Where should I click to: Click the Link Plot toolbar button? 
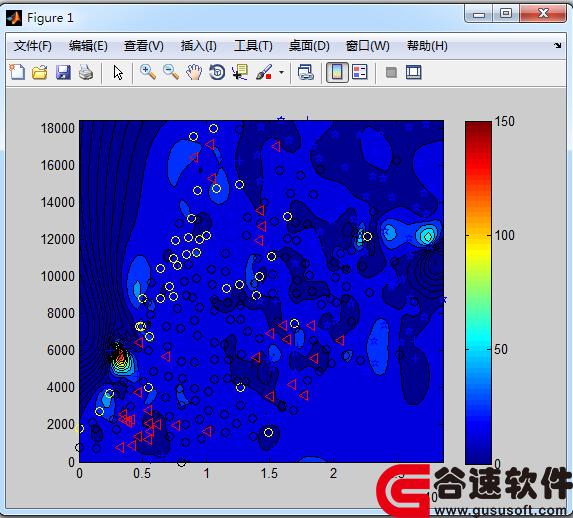pos(306,72)
